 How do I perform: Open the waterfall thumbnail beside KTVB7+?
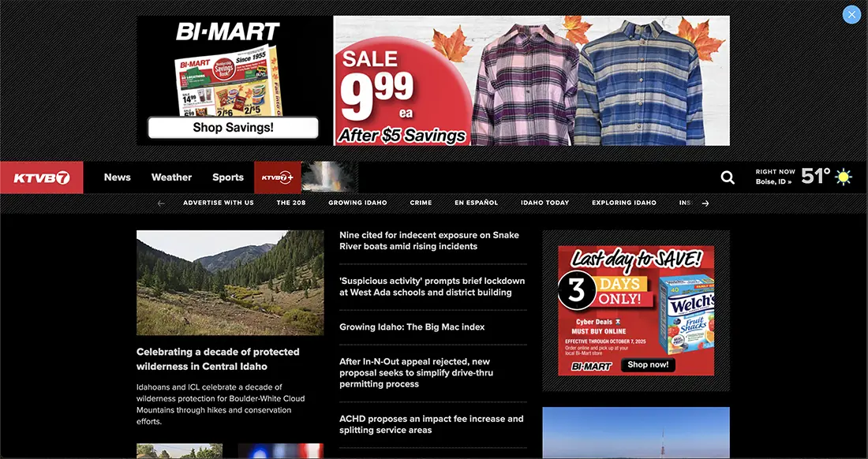tap(329, 177)
